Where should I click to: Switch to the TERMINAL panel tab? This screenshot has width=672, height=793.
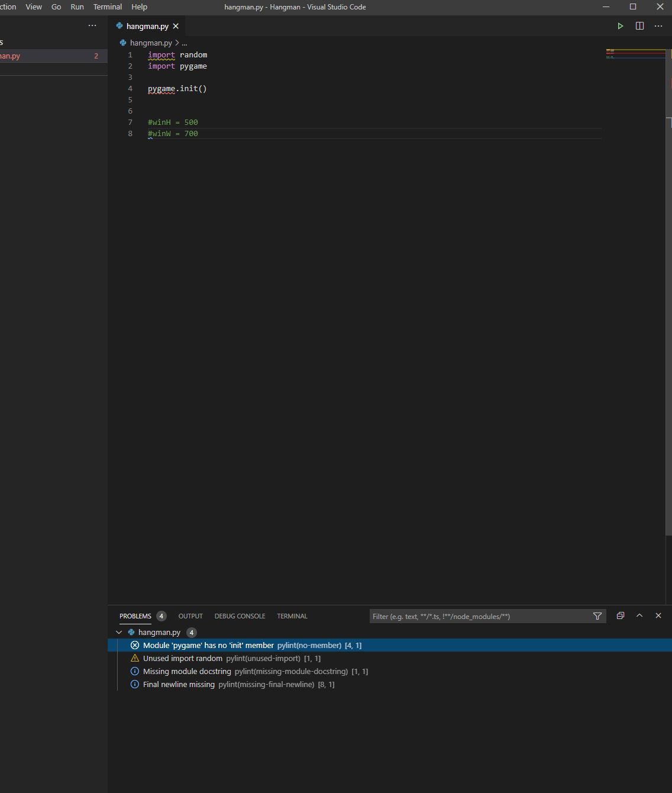292,616
